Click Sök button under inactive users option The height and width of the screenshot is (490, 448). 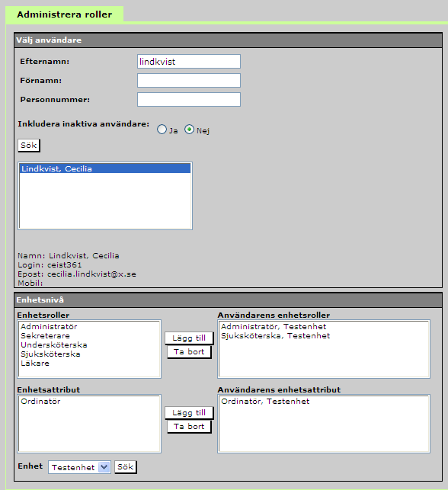pyautogui.click(x=29, y=146)
